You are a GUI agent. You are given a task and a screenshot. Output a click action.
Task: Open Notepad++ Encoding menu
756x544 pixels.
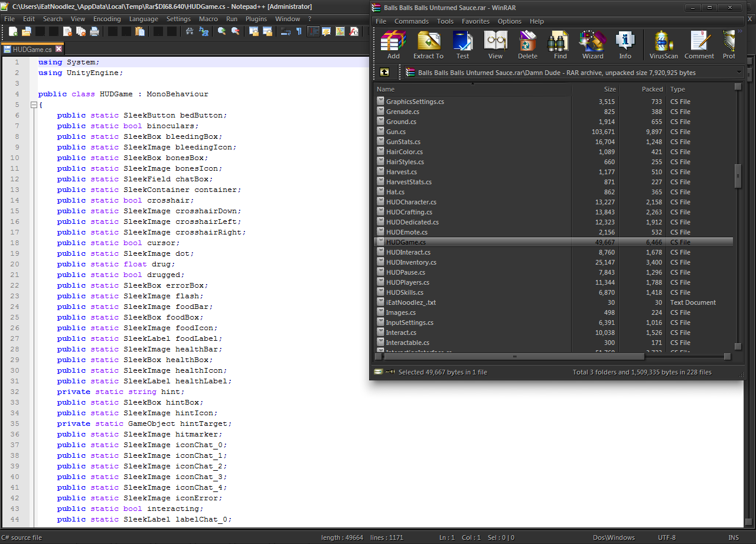107,19
